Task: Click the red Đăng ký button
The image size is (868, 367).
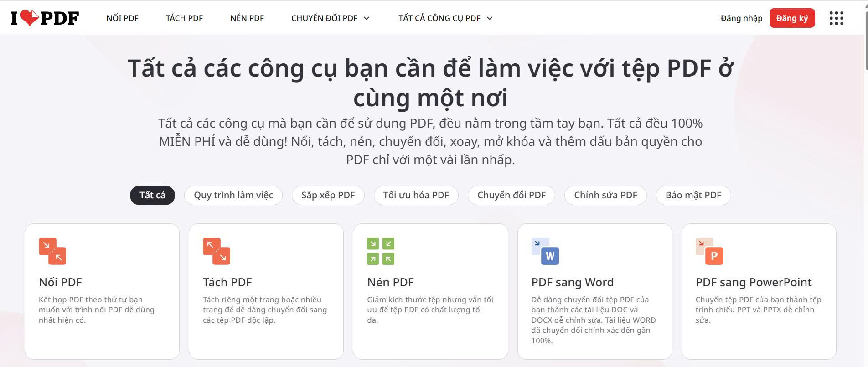Action: click(x=792, y=18)
